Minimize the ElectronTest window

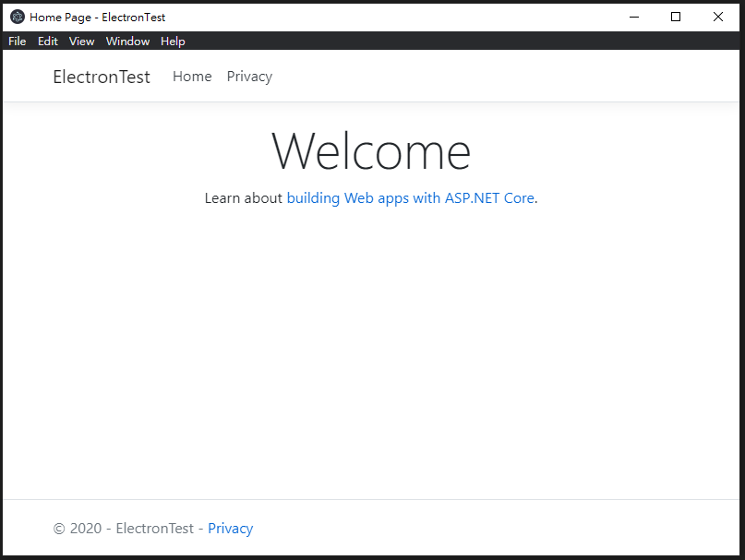point(634,18)
